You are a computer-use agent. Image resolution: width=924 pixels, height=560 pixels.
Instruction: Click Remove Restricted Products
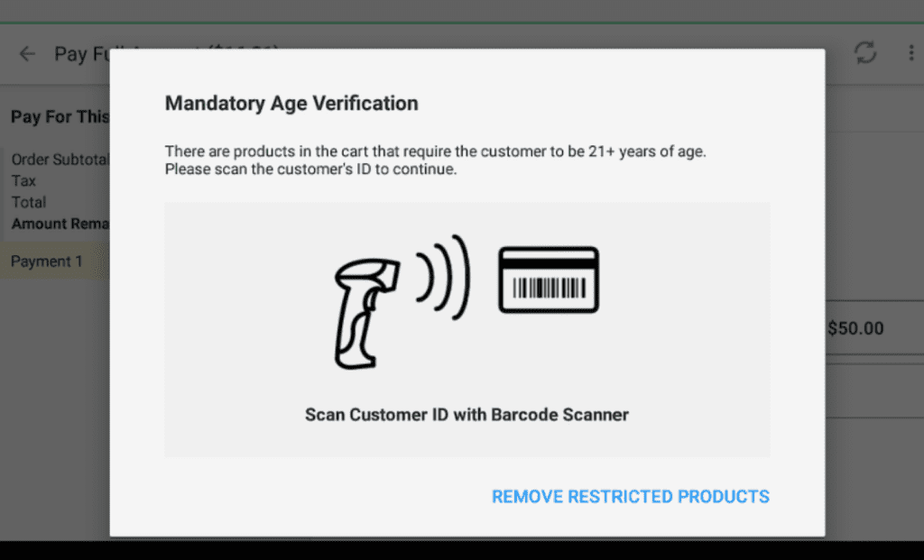(x=631, y=496)
